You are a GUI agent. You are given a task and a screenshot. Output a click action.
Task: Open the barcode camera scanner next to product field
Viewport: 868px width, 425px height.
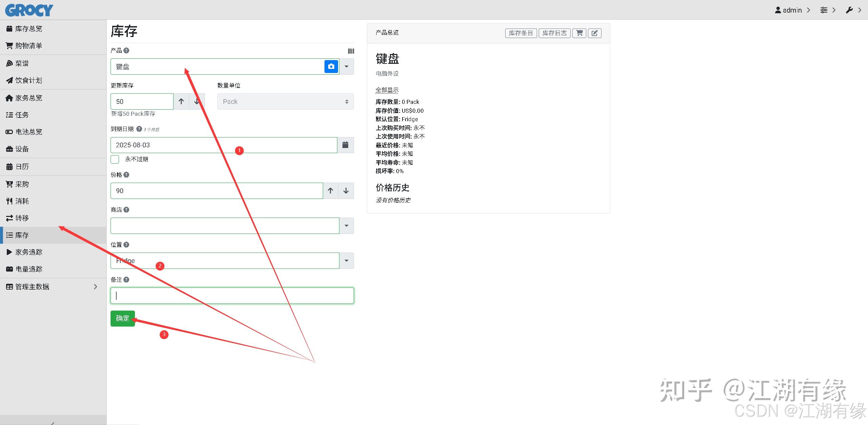[331, 66]
